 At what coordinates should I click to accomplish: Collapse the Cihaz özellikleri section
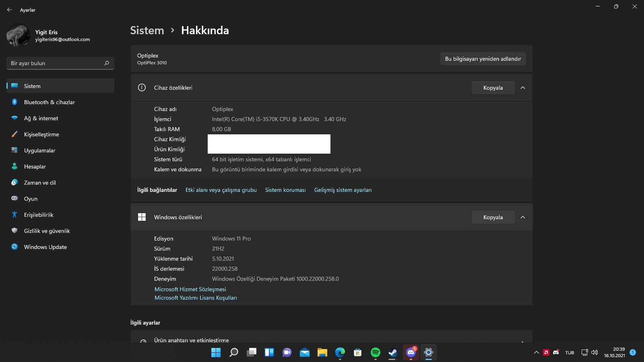click(522, 88)
